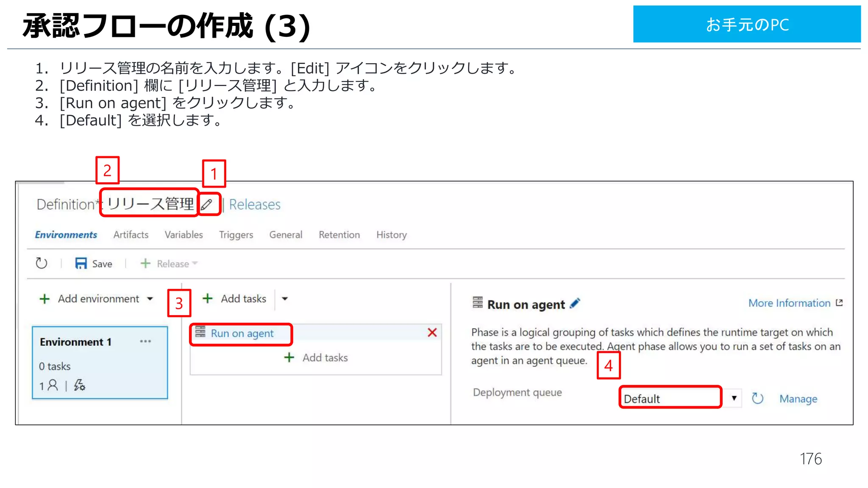Click the 'Run on agent' panel heading
868x488 pixels.
(526, 305)
